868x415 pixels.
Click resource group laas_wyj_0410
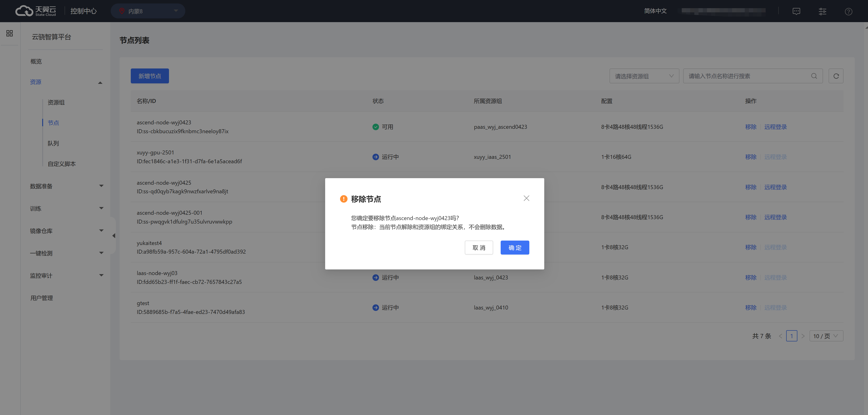coord(491,308)
